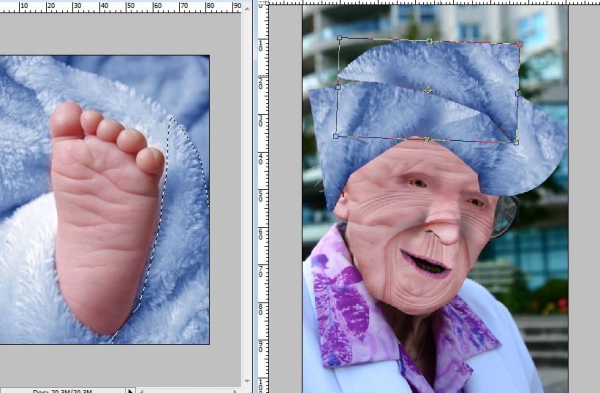Click the left-middle transform handle of the bounding box
Screen dimensions: 600x393
pos(338,87)
